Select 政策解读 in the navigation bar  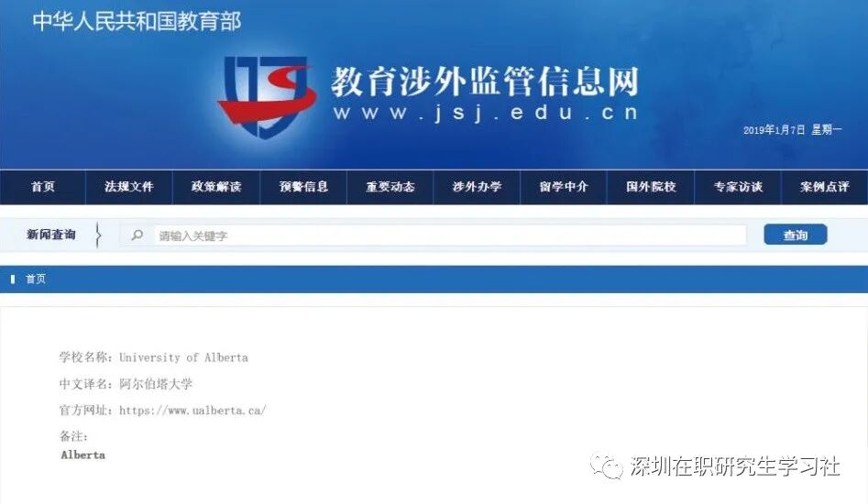click(216, 187)
